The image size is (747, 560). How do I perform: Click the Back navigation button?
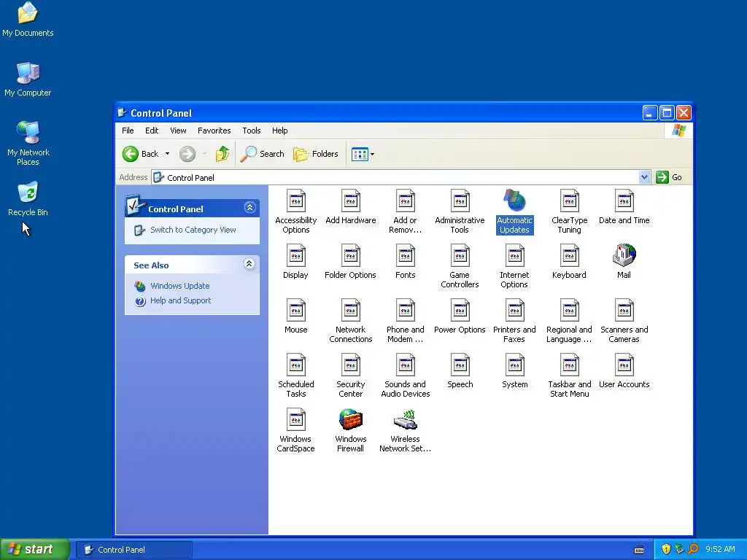[x=141, y=154]
